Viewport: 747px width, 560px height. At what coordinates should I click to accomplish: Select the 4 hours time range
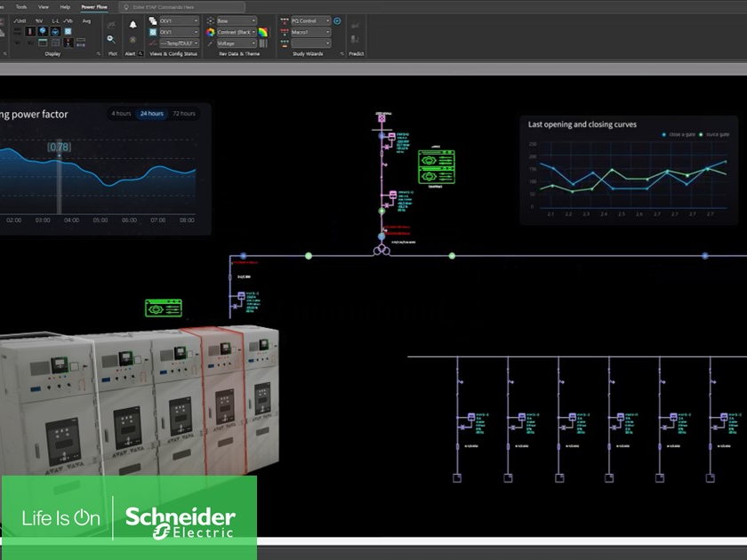(120, 114)
